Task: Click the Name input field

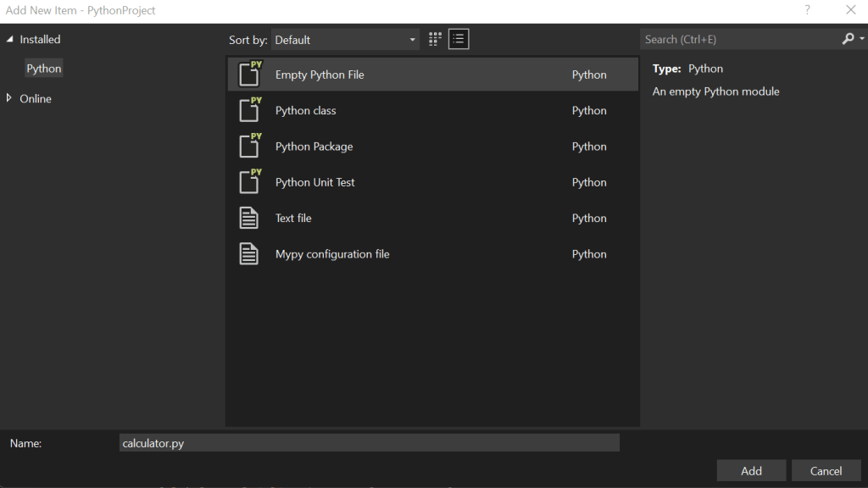Action: click(370, 443)
